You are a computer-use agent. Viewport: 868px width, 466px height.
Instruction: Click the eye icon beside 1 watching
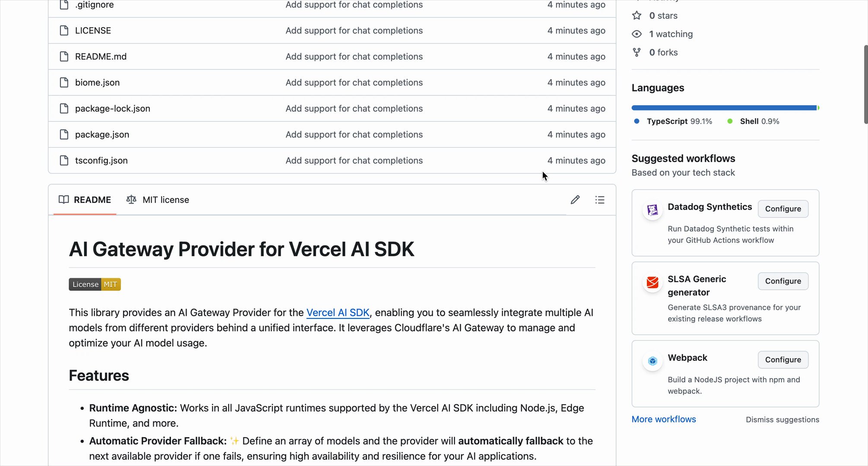tap(637, 34)
